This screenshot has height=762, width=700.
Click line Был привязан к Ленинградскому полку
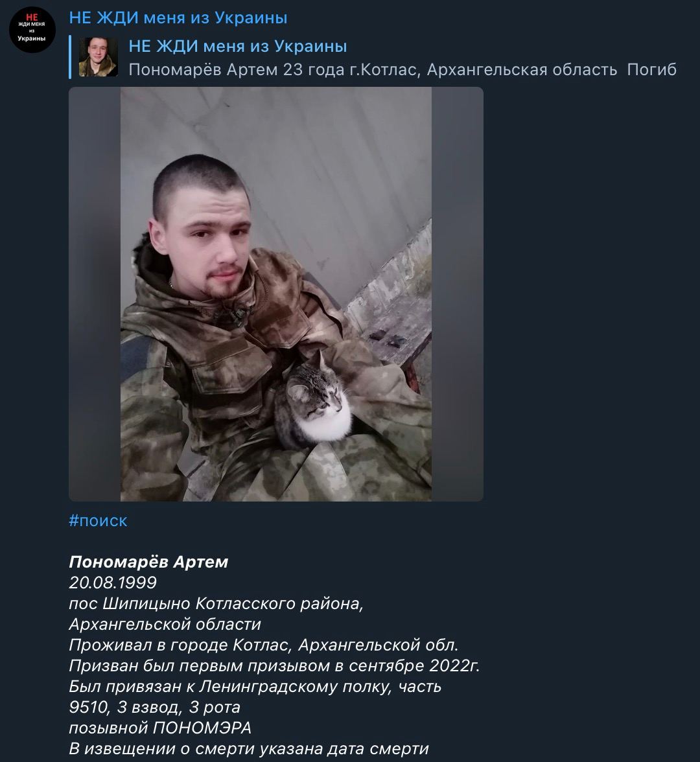pos(255,686)
